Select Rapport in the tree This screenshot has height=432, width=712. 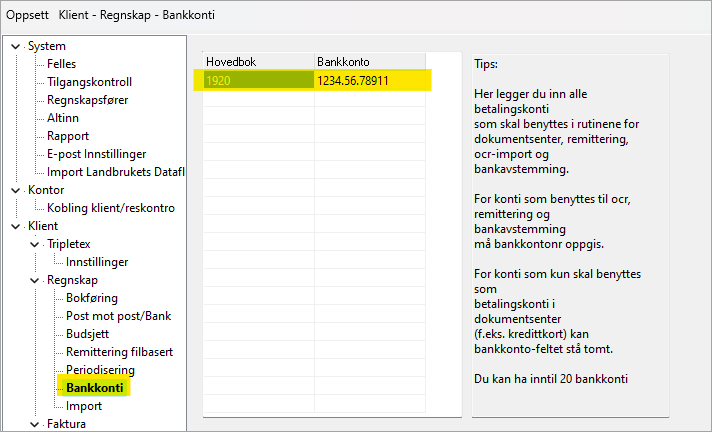[x=68, y=136]
